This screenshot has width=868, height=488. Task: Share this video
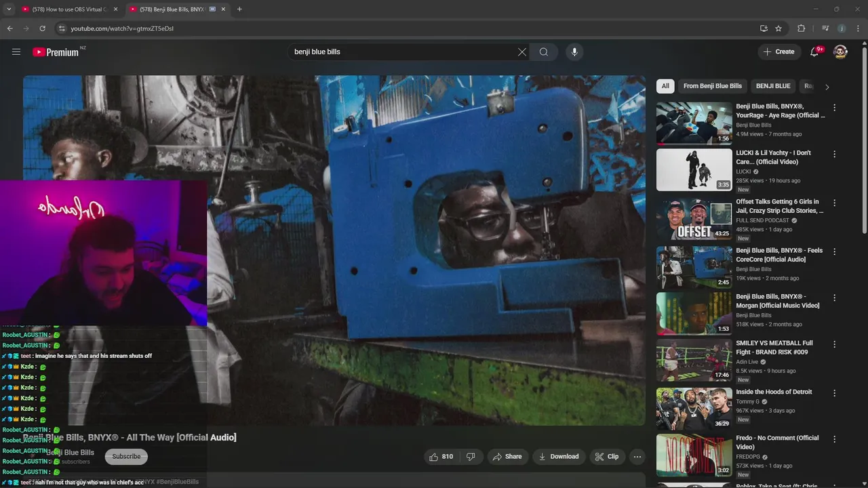tap(507, 457)
